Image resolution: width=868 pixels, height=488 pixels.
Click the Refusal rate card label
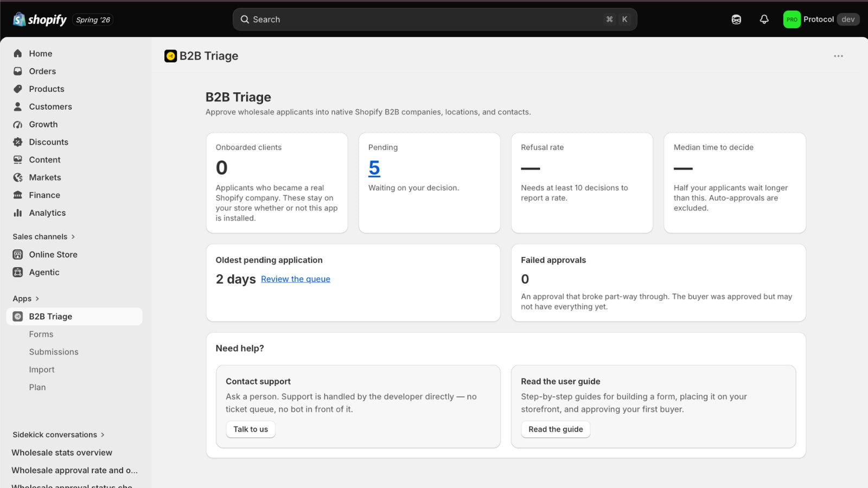[x=542, y=147]
